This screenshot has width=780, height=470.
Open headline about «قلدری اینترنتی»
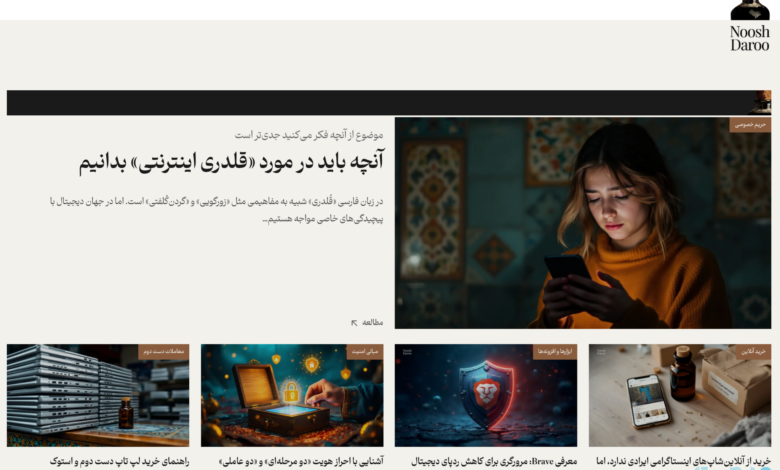231,161
